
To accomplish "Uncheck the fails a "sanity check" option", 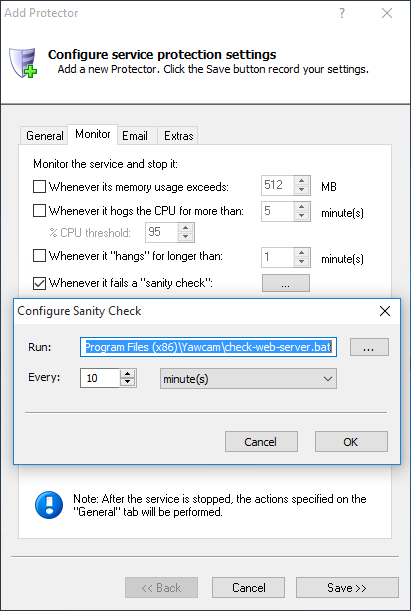I will point(39,283).
